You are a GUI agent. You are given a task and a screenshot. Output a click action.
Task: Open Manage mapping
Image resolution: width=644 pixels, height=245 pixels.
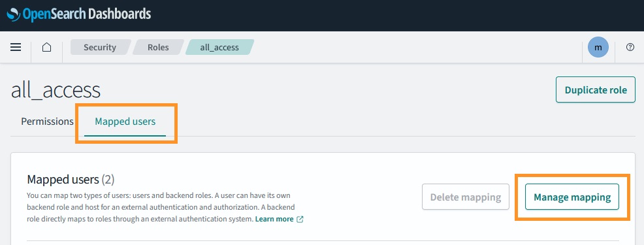click(572, 197)
